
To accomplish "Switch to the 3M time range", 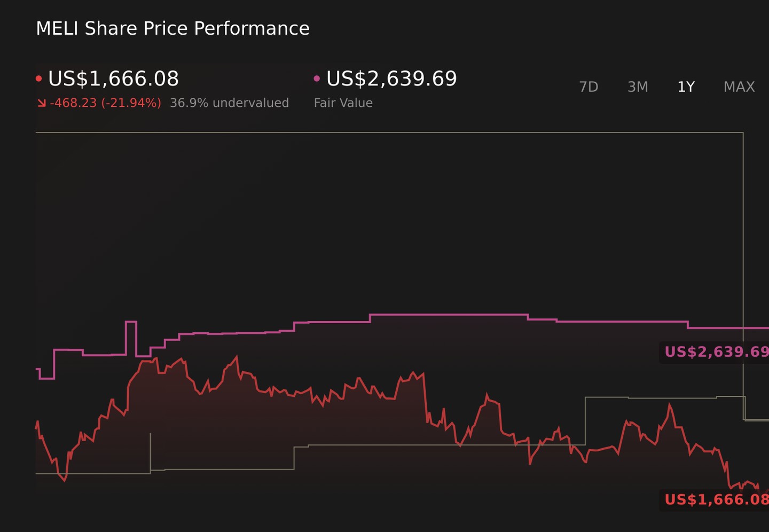I will coord(638,87).
